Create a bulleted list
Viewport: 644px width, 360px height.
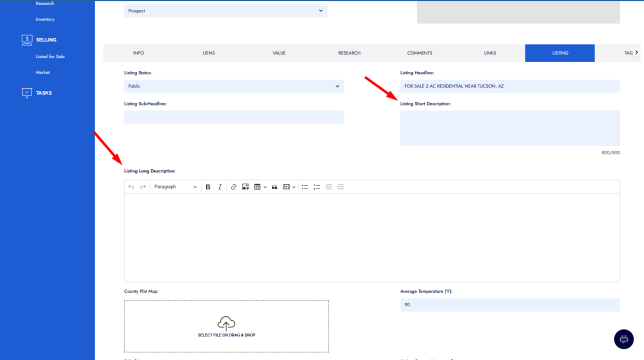[x=305, y=187]
